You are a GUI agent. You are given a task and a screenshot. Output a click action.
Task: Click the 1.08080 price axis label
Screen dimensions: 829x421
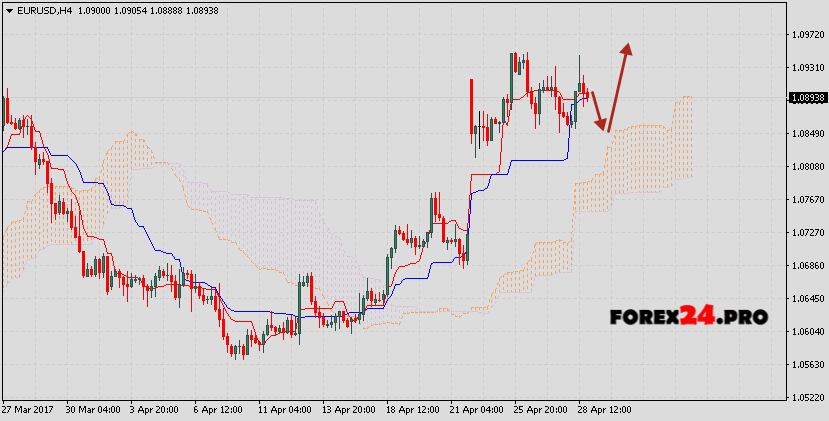pyautogui.click(x=806, y=166)
